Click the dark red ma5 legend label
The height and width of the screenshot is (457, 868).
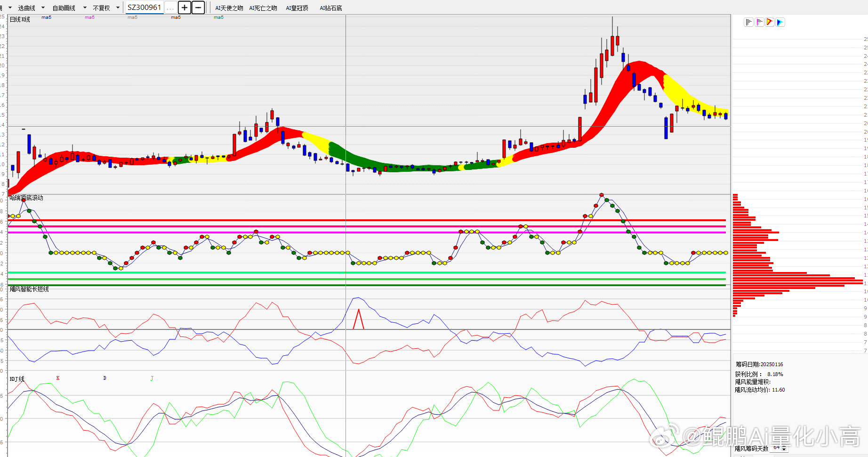click(x=176, y=17)
